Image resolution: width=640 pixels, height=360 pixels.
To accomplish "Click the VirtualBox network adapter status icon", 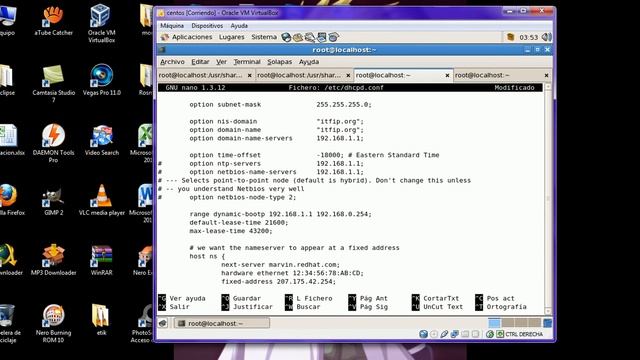I will tap(455, 334).
